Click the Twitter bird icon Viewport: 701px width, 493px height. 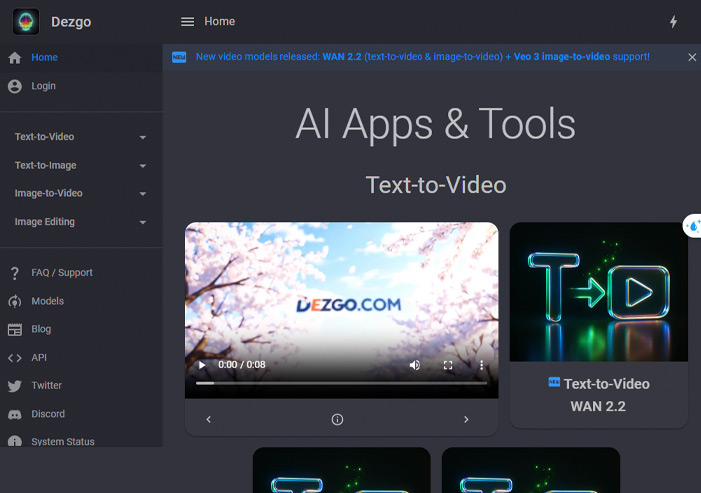click(x=15, y=386)
